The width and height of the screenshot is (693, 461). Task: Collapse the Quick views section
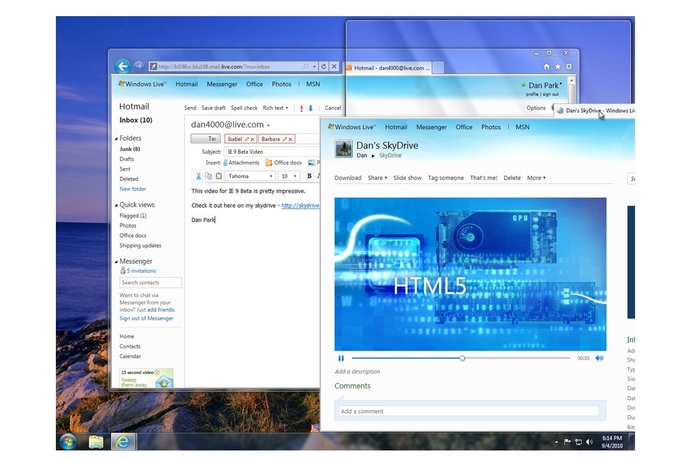pyautogui.click(x=116, y=206)
